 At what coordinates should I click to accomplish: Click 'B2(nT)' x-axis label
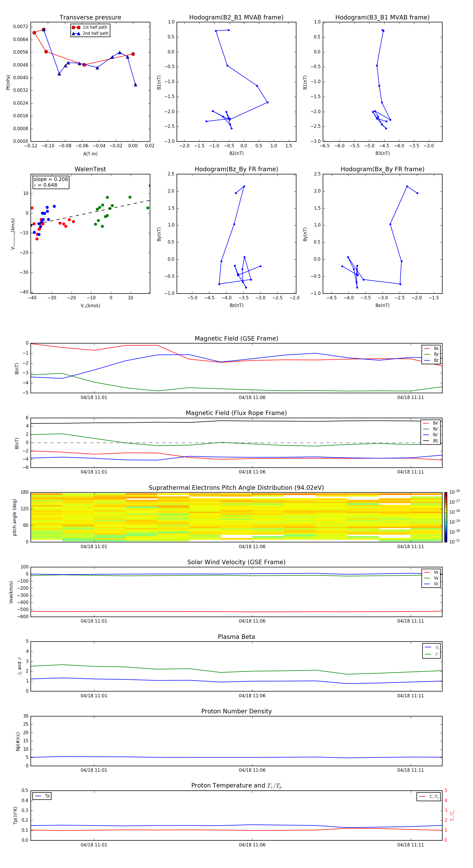click(x=236, y=153)
